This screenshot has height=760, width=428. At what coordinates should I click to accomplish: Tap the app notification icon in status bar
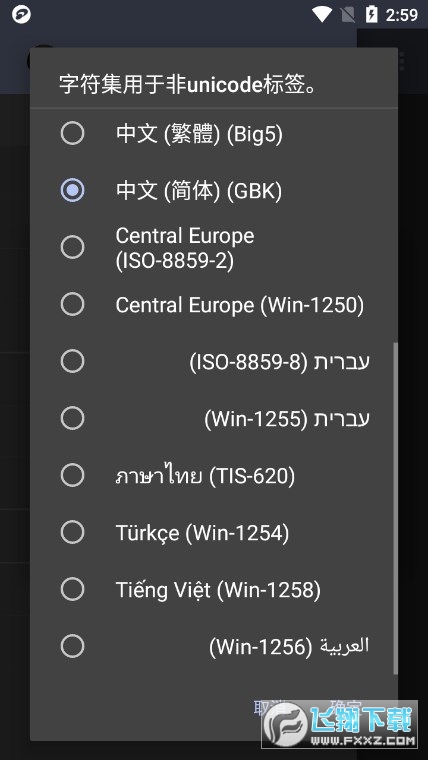(21, 15)
